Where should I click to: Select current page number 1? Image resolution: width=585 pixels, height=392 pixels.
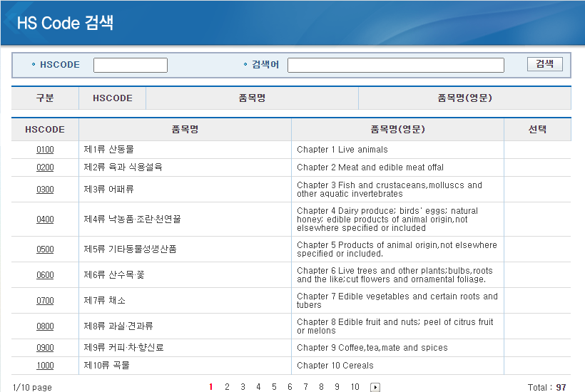pyautogui.click(x=210, y=387)
